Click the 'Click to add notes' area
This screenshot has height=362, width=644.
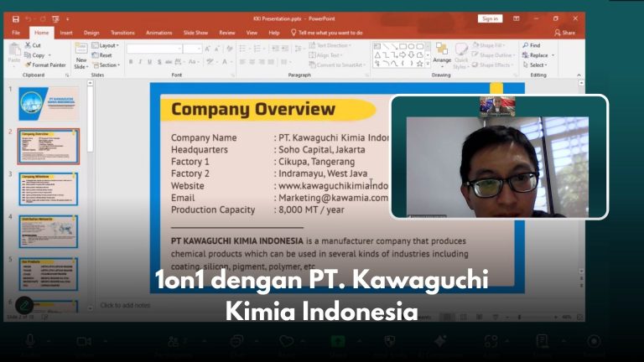coord(125,305)
